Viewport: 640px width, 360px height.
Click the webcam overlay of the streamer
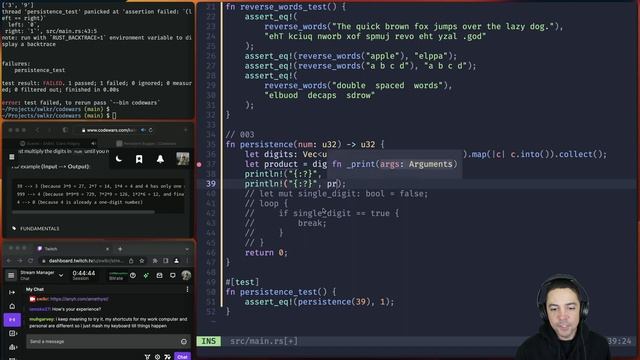coord(563,318)
